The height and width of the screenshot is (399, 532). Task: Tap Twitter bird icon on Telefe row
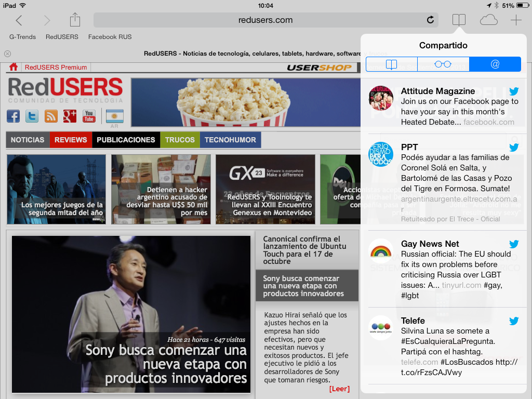point(514,321)
